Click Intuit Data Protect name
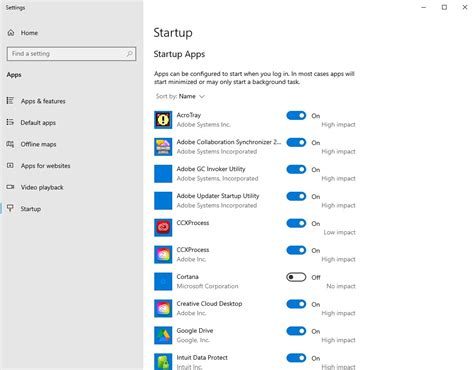The width and height of the screenshot is (474, 370). click(x=202, y=358)
